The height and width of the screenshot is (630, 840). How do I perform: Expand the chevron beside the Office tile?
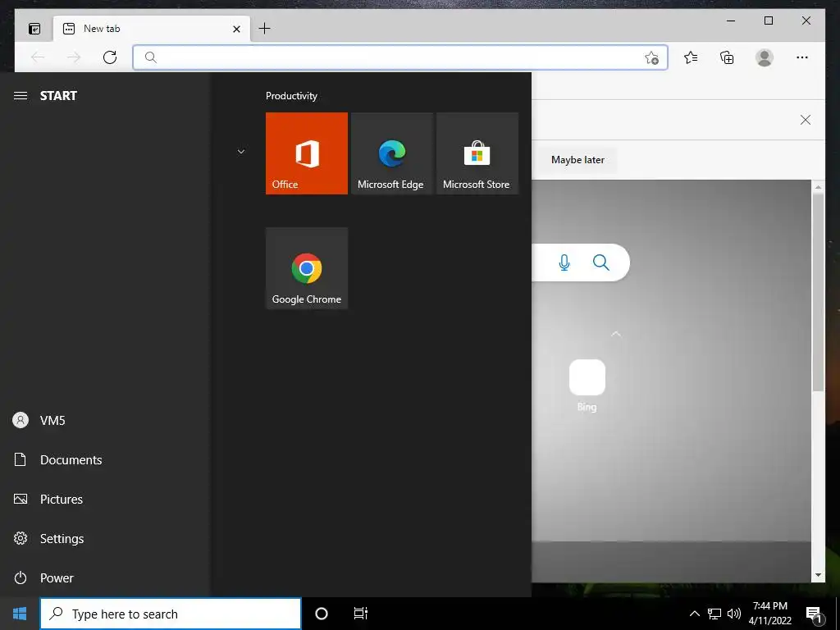241,152
